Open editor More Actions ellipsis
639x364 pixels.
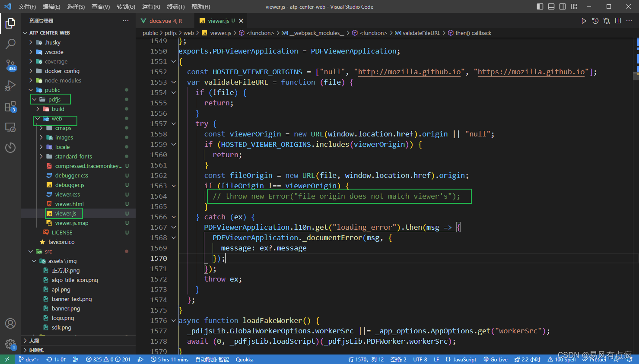629,21
